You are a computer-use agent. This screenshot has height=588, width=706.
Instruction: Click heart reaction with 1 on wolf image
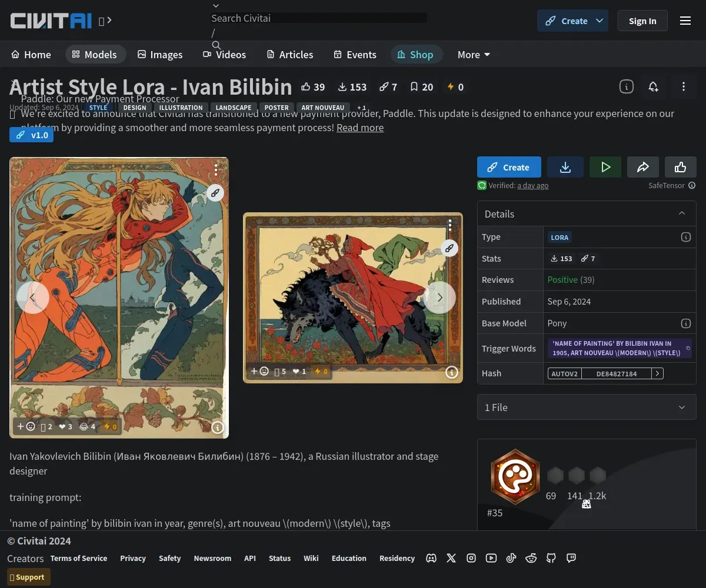click(299, 371)
